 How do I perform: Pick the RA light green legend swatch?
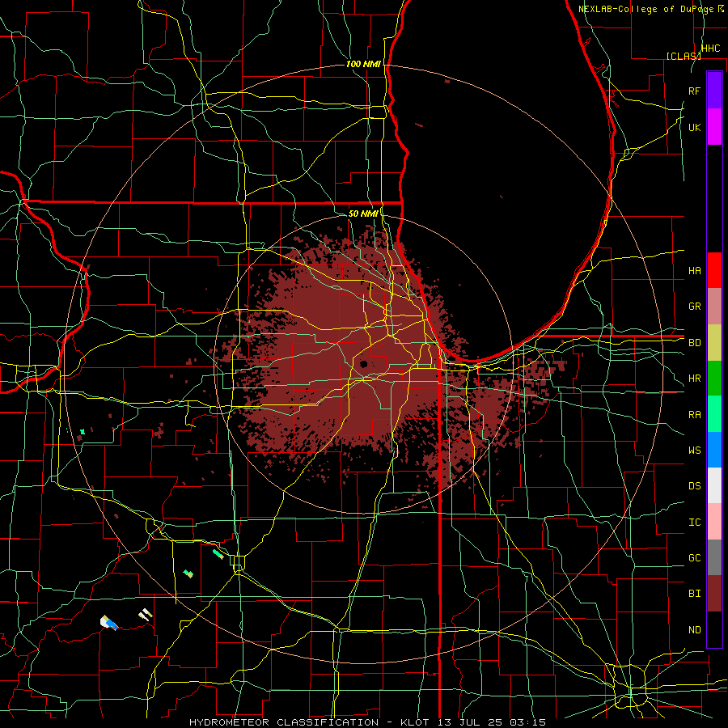(x=714, y=413)
